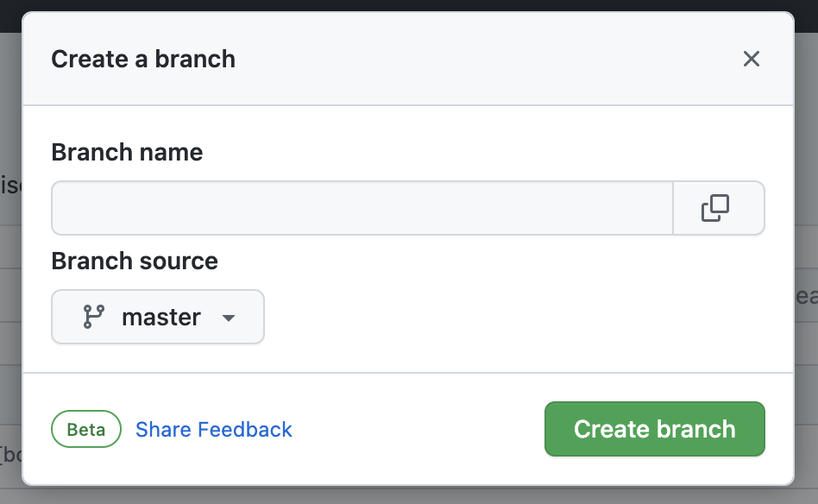The image size is (818, 504).
Task: Click the Branch source section label
Action: [135, 261]
